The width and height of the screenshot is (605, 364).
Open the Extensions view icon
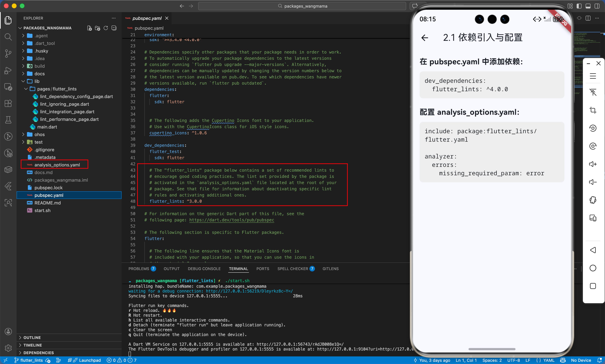pyautogui.click(x=8, y=103)
